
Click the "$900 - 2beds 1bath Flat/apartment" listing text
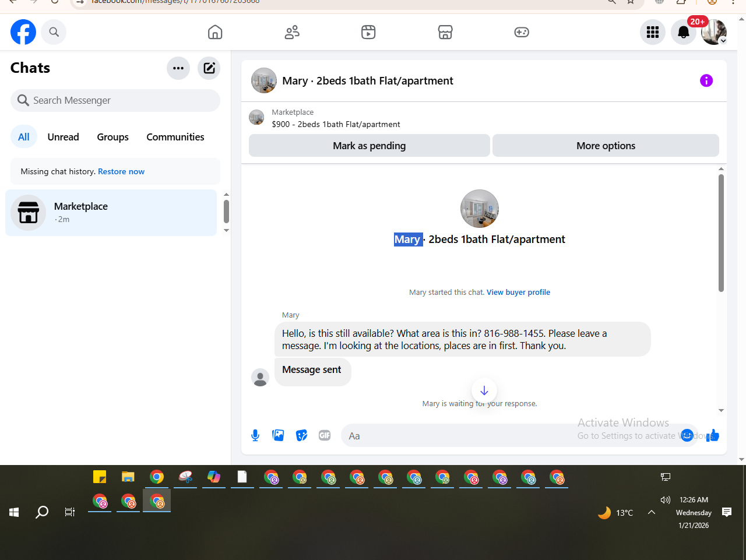pos(336,124)
